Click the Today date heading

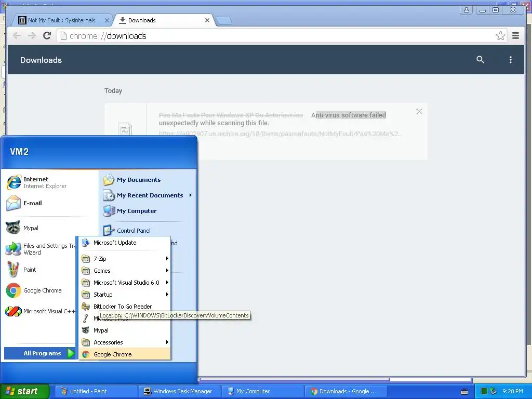113,90
